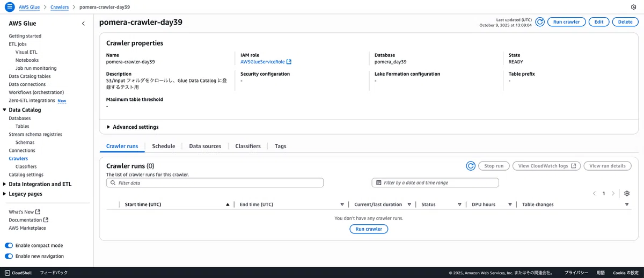
Task: Click フィードバック link in footer
Action: click(x=54, y=273)
